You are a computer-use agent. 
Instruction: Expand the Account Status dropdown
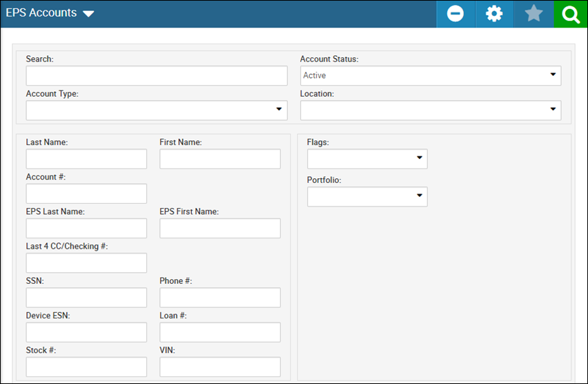coord(431,75)
